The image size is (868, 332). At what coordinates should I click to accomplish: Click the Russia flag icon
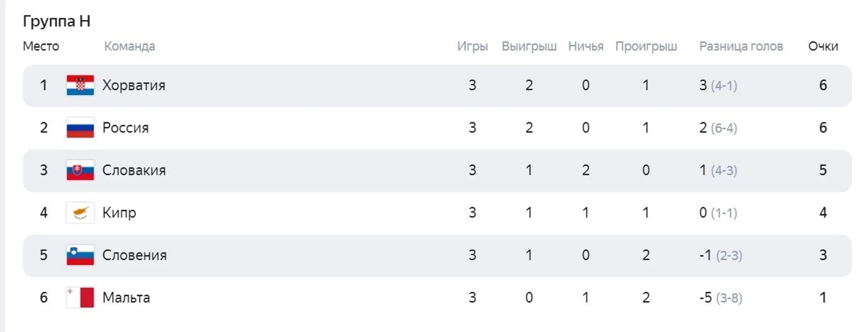coord(80,128)
